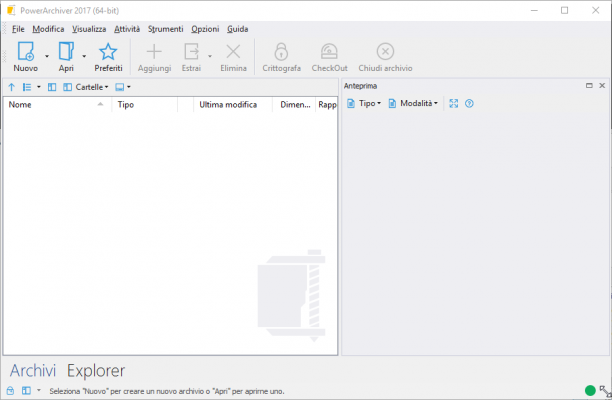
Task: Sort by Tipo column header
Action: click(144, 105)
